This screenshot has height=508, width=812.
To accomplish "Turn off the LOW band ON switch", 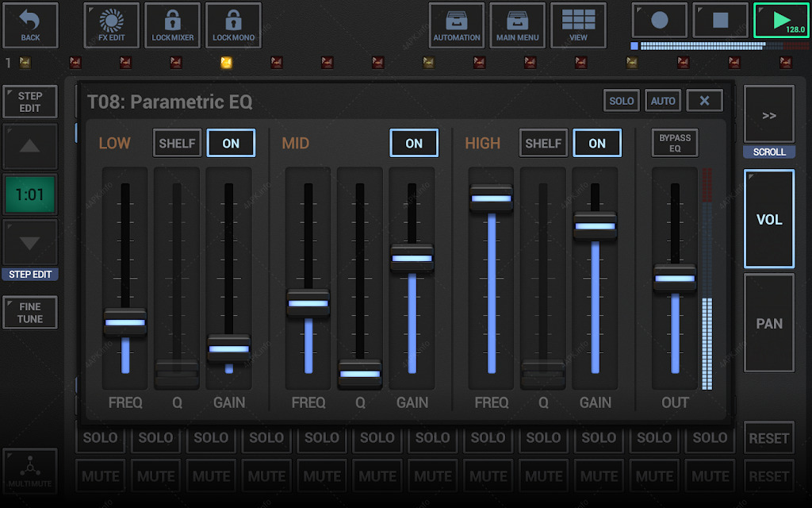I will (x=231, y=143).
